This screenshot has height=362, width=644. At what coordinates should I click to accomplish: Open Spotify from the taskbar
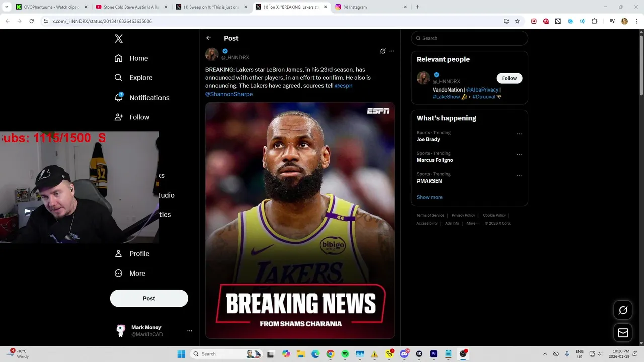coord(345,354)
